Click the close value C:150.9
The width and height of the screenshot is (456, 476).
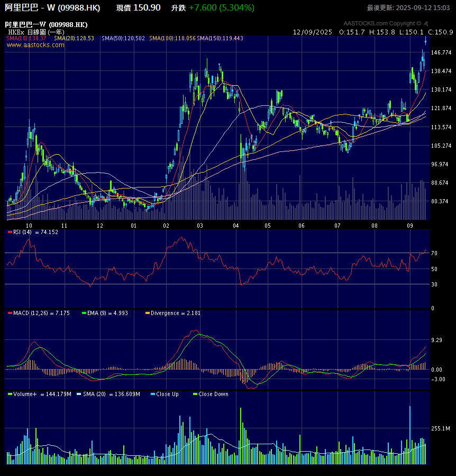point(441,32)
